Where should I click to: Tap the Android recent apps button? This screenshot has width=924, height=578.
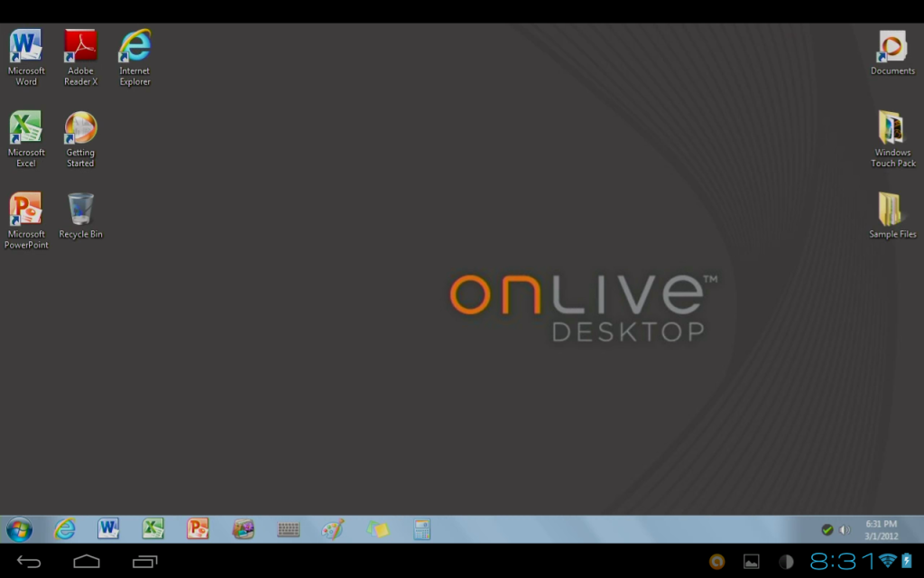[x=145, y=562]
